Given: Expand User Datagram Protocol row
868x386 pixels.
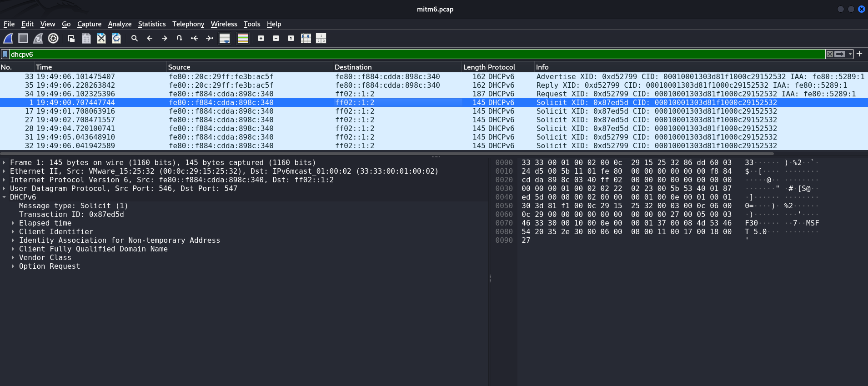Looking at the screenshot, I should (4, 189).
